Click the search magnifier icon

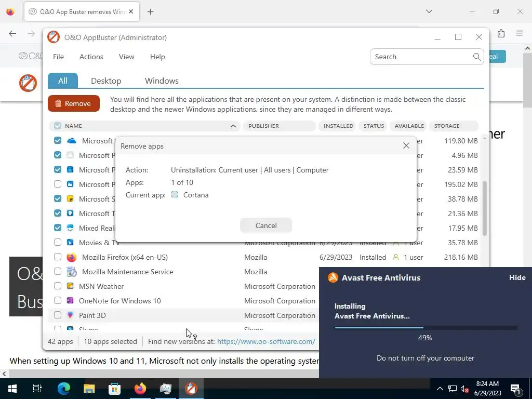(x=477, y=57)
